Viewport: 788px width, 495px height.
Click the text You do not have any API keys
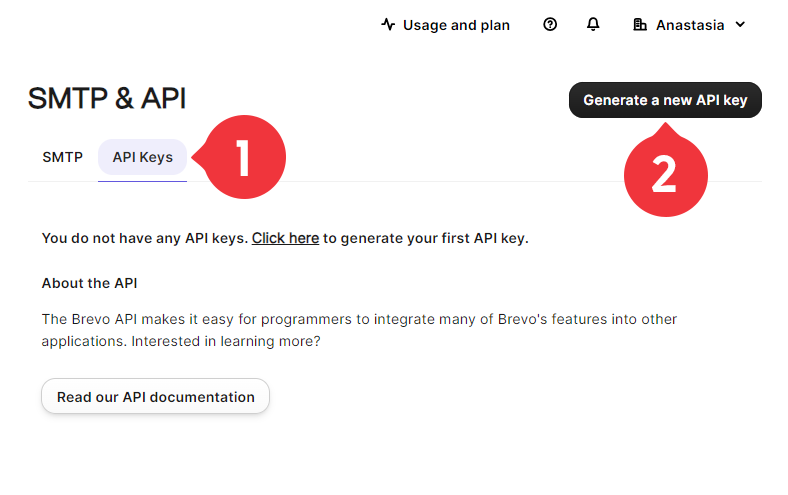(145, 238)
